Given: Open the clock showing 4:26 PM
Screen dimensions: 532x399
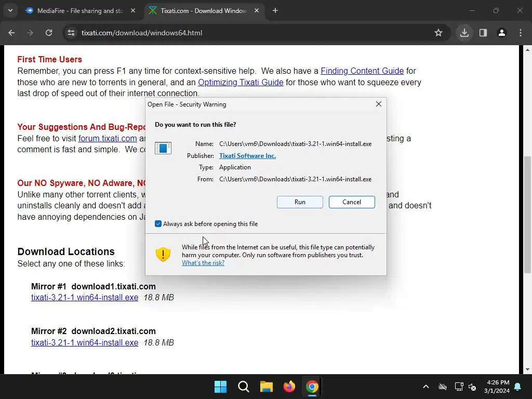Looking at the screenshot, I should pos(497,387).
